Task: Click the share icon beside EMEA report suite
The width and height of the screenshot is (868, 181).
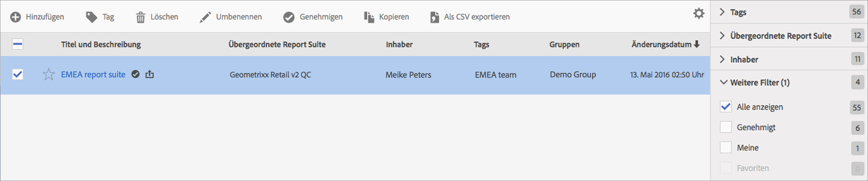Action: 150,74
